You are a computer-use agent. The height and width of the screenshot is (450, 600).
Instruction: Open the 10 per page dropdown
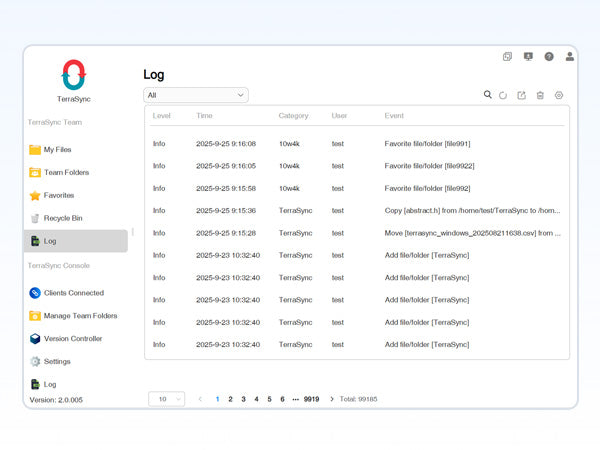[x=166, y=399]
